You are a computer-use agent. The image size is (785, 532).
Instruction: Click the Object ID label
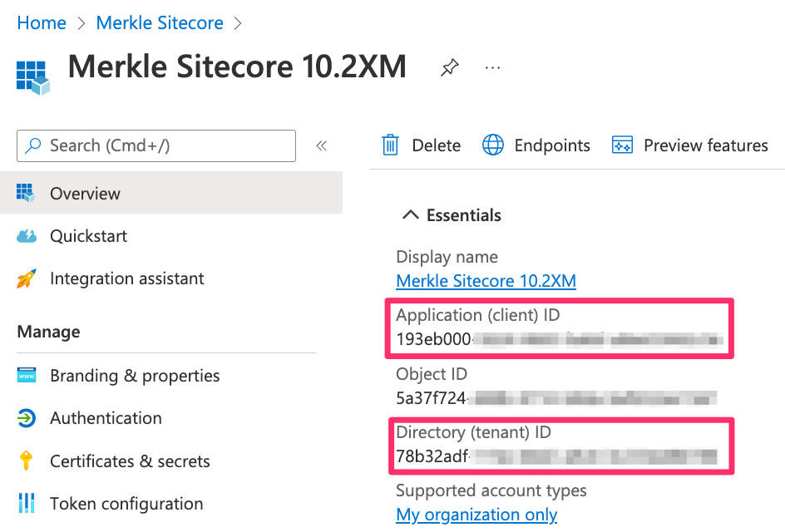tap(432, 374)
